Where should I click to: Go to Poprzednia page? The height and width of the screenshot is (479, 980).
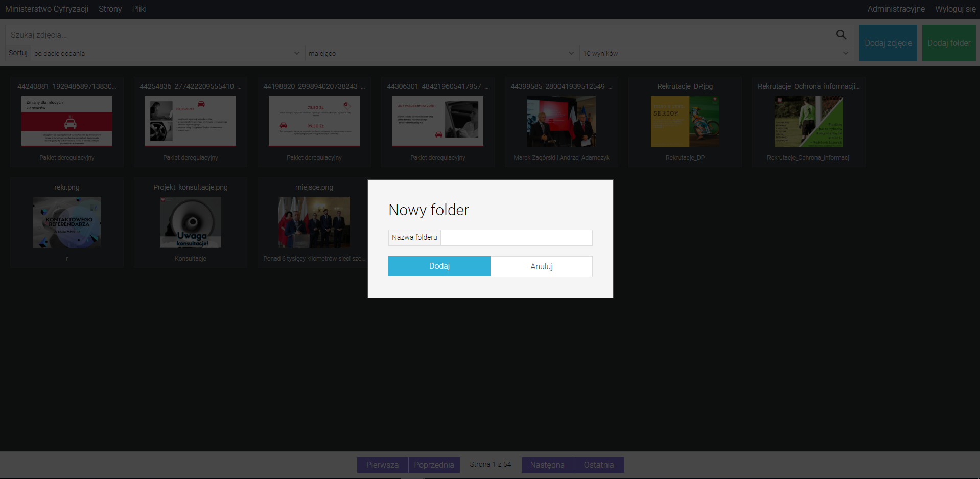(434, 465)
